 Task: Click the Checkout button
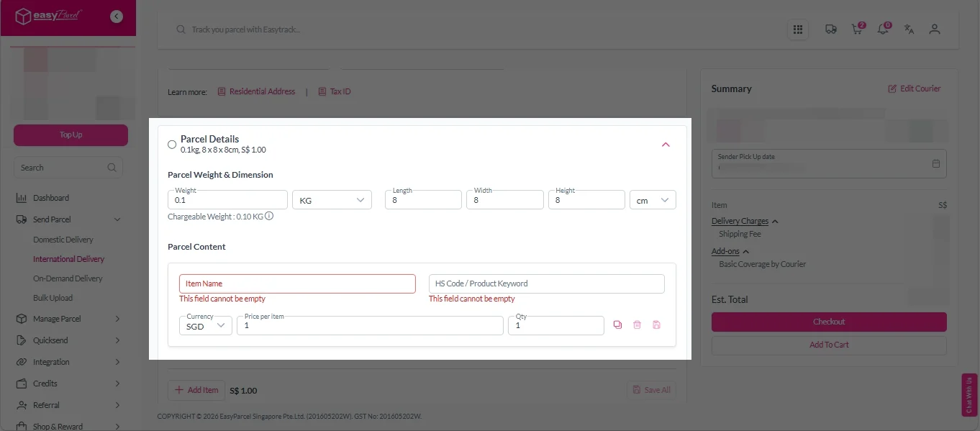829,322
